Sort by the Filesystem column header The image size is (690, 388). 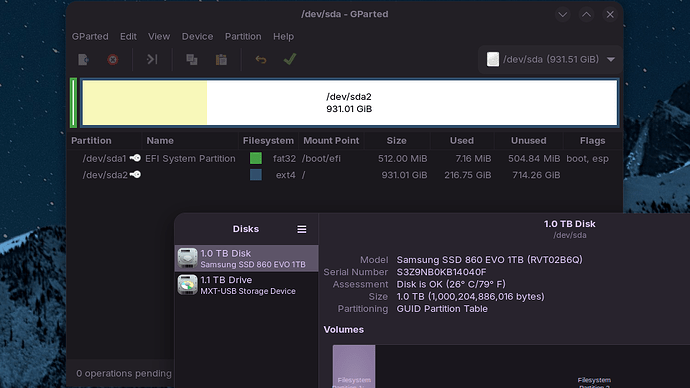pyautogui.click(x=268, y=141)
